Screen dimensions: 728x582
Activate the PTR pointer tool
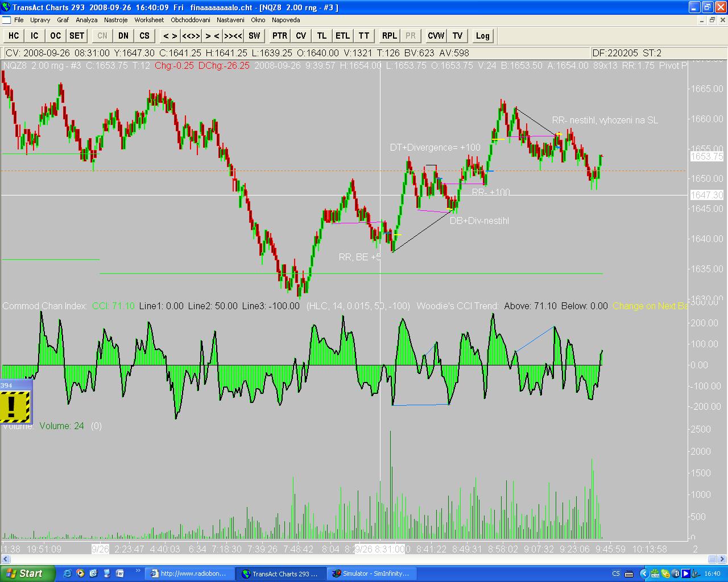coord(280,36)
